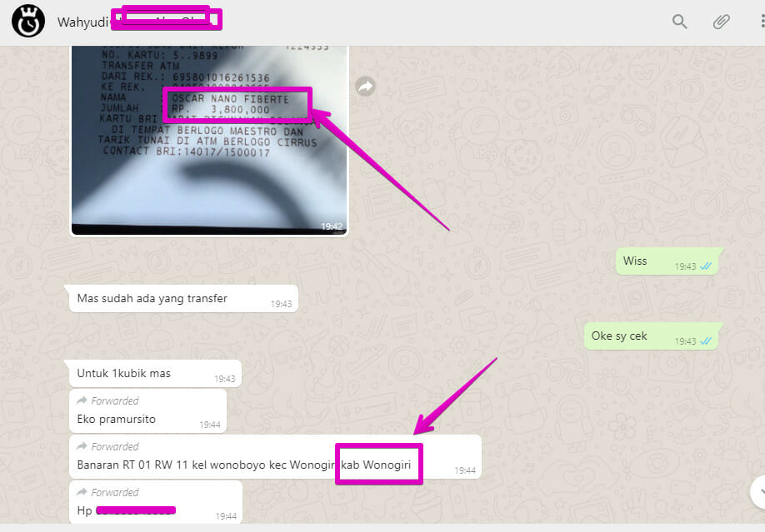Click the "Oke sy cek" sent message
This screenshot has height=532, width=765.
(619, 336)
